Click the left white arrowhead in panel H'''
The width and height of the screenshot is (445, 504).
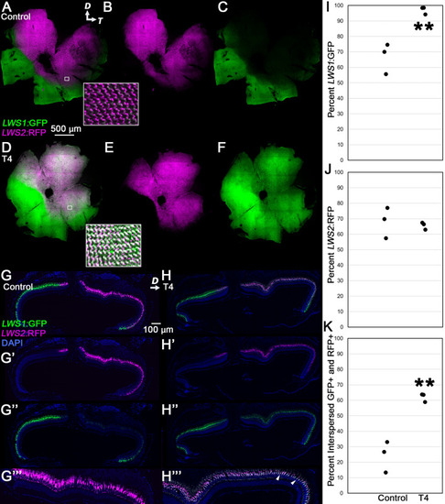click(278, 478)
